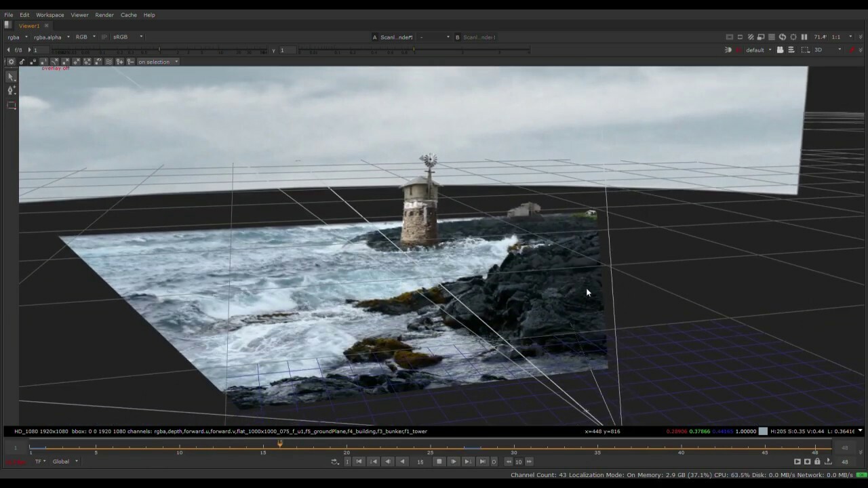Open the Viewer menu
Viewport: 868px width, 488px height.
pos(79,14)
